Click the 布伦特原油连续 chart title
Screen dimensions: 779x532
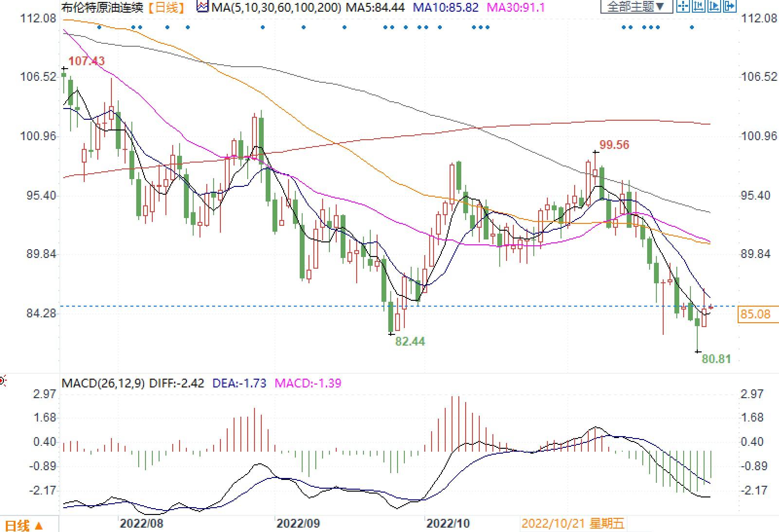[102, 7]
